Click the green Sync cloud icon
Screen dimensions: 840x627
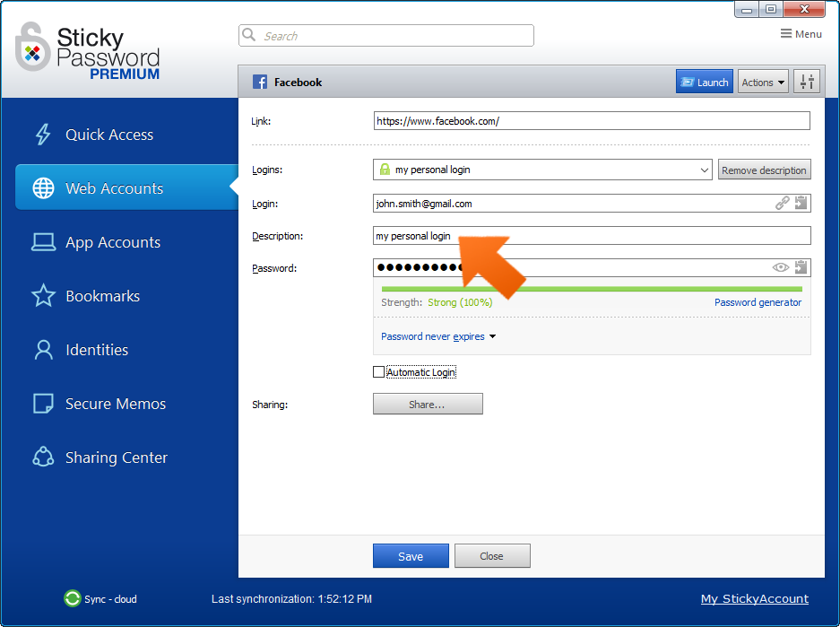(x=72, y=598)
